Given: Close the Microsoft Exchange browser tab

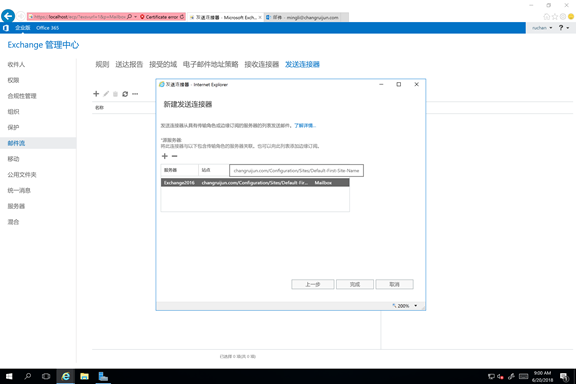Looking at the screenshot, I should click(x=260, y=17).
